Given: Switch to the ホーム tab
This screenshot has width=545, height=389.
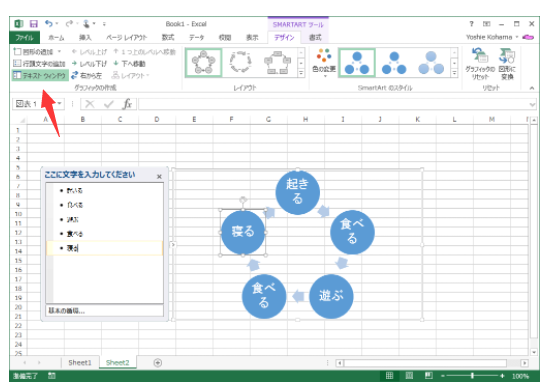Looking at the screenshot, I should click(56, 38).
